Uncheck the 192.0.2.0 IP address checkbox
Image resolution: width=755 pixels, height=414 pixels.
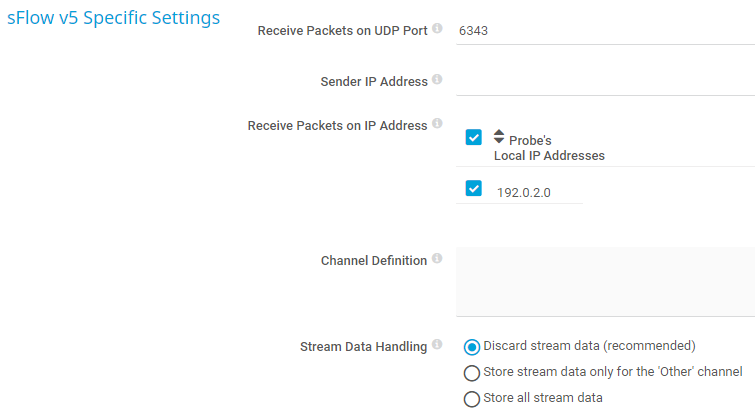(x=474, y=188)
